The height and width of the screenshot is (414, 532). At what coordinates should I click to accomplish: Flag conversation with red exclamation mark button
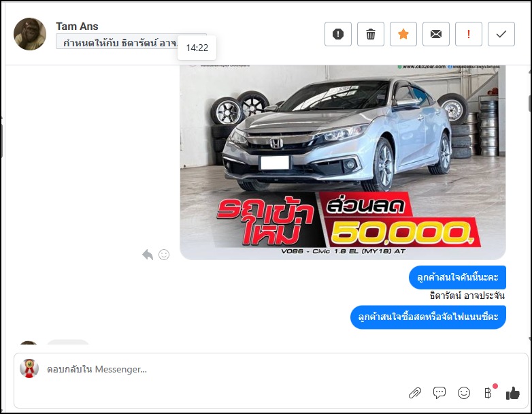469,34
